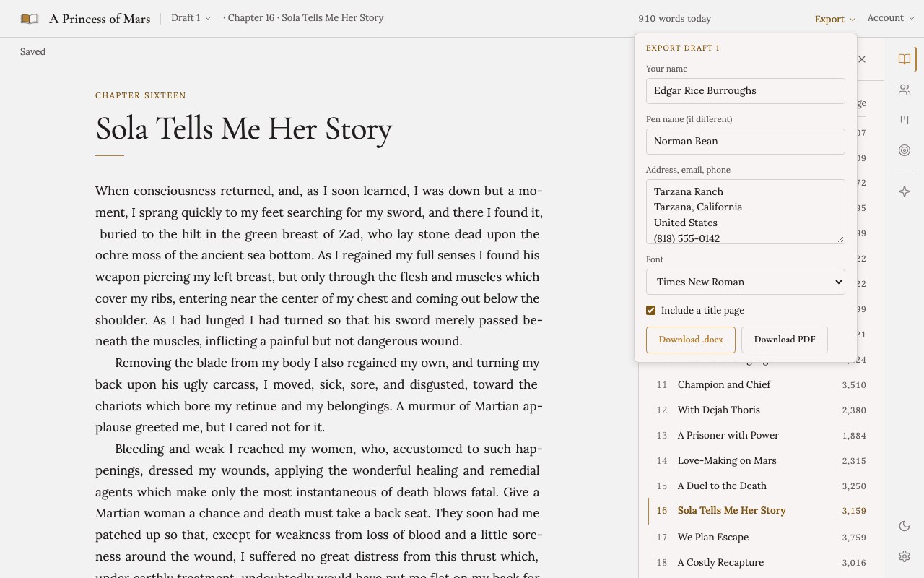924x578 pixels.
Task: Click the sparkle assistant icon
Action: [x=904, y=191]
